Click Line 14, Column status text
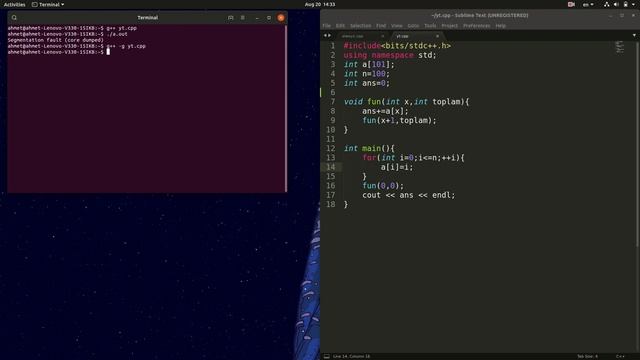 (x=351, y=356)
